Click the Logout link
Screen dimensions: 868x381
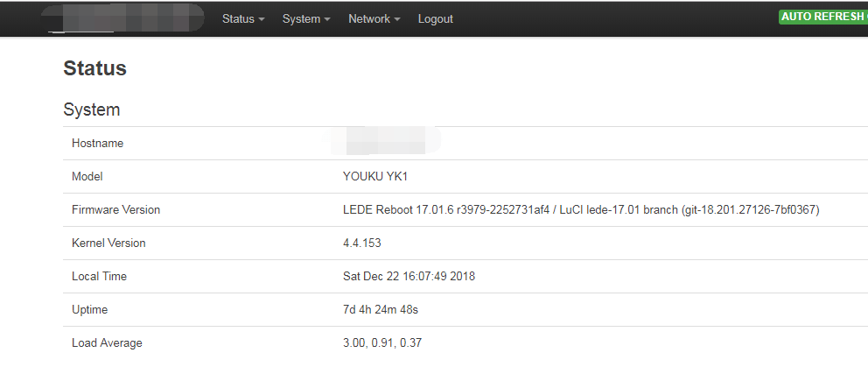click(x=435, y=18)
